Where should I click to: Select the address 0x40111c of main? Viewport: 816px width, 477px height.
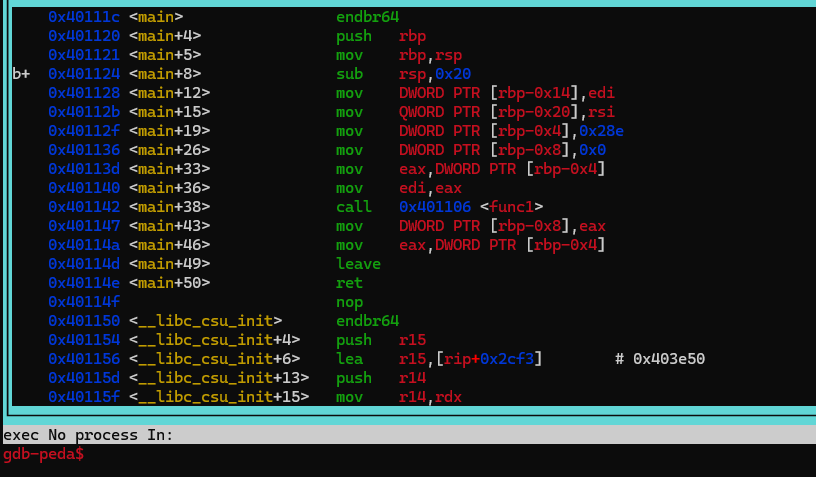click(x=84, y=17)
